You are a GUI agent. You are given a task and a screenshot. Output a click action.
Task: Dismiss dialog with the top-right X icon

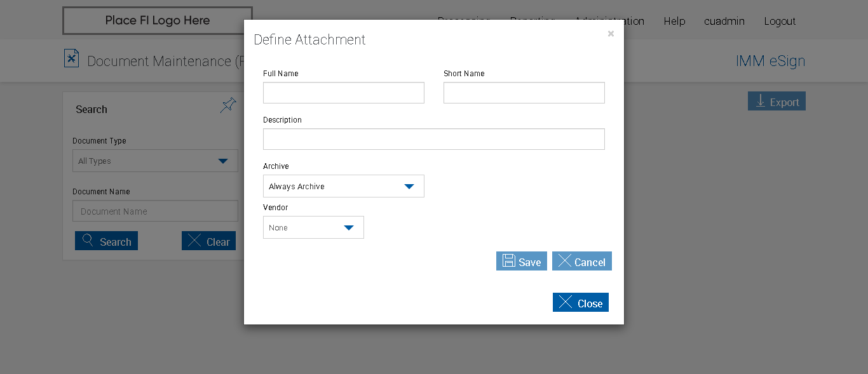click(611, 34)
